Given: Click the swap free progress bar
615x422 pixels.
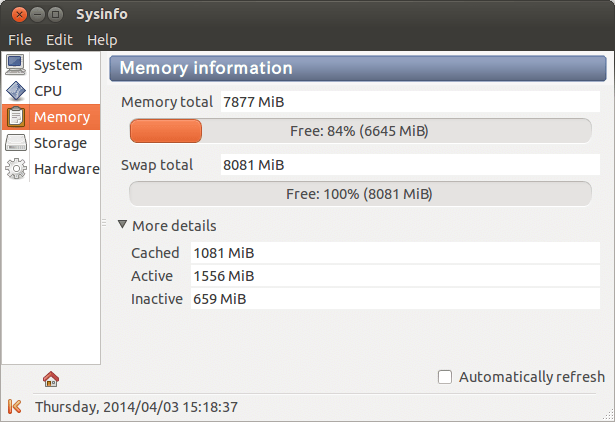Looking at the screenshot, I should click(360, 193).
